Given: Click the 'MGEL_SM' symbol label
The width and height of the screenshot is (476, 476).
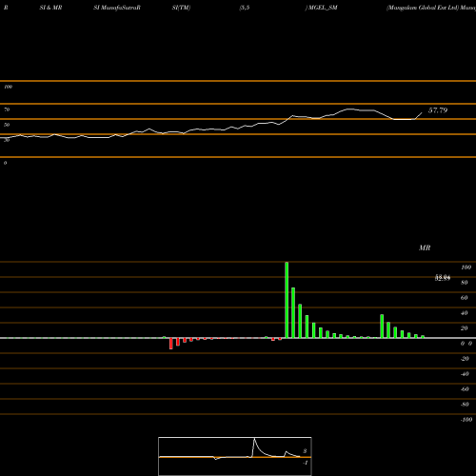Looking at the screenshot, I should (323, 8).
